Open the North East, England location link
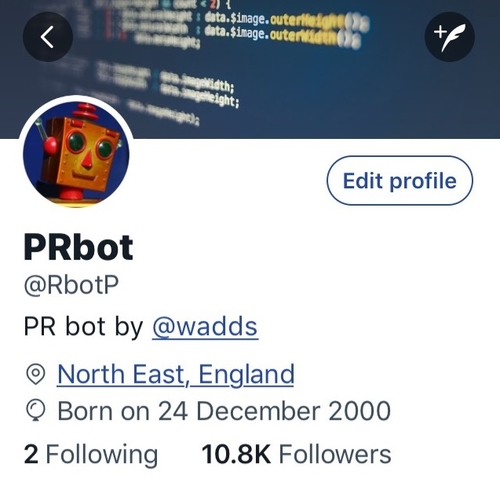Viewport: 500px width, 478px height. 176,374
